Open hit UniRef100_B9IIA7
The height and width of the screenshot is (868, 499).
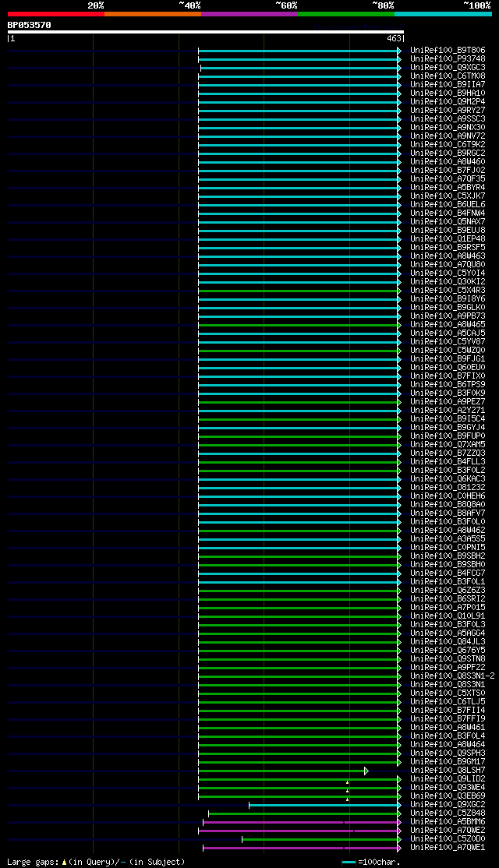[x=448, y=85]
